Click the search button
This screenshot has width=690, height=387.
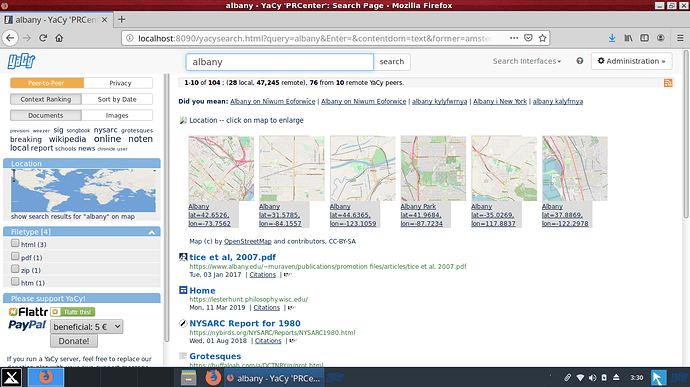coord(392,62)
